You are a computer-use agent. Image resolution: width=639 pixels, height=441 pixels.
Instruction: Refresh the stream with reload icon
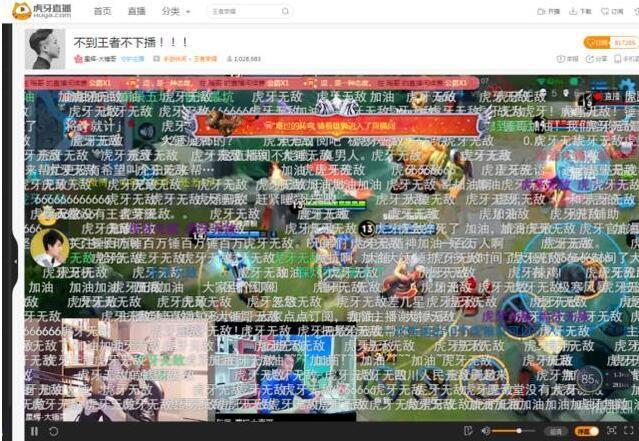(x=53, y=431)
